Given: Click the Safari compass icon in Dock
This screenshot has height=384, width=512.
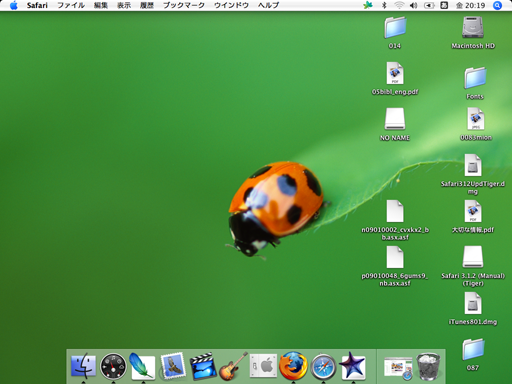Looking at the screenshot, I should coord(323,366).
